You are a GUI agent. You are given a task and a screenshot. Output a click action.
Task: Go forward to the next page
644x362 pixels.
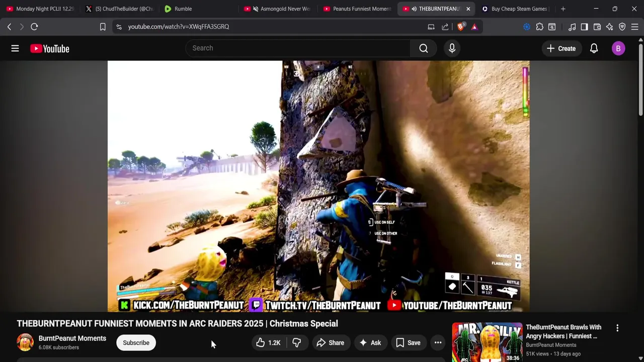click(22, 27)
